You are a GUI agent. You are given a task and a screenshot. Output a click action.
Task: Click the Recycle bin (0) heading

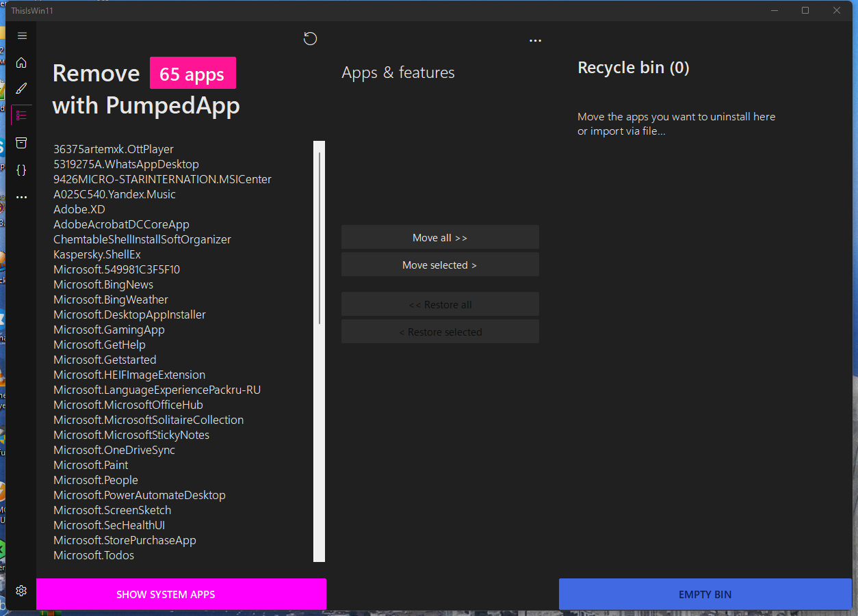634,68
